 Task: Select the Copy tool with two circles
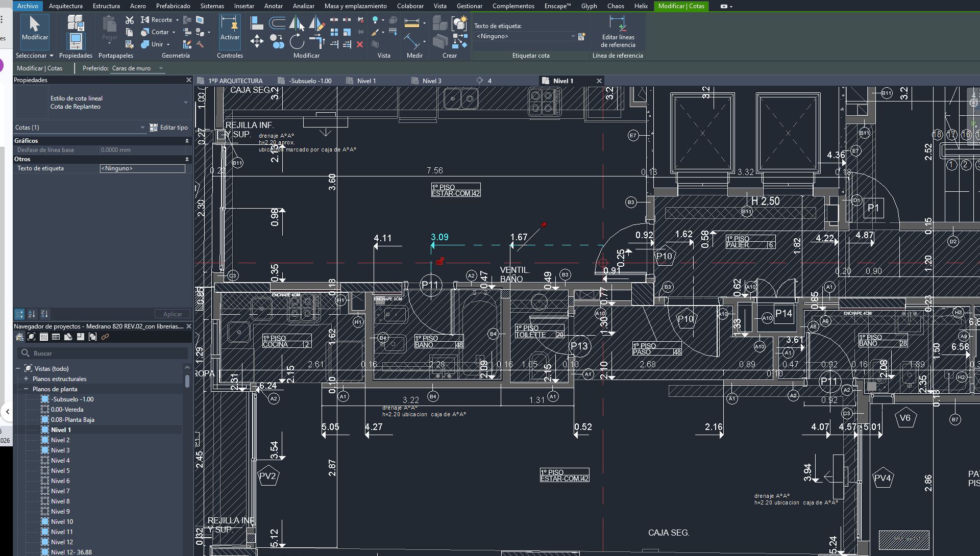coord(277,42)
